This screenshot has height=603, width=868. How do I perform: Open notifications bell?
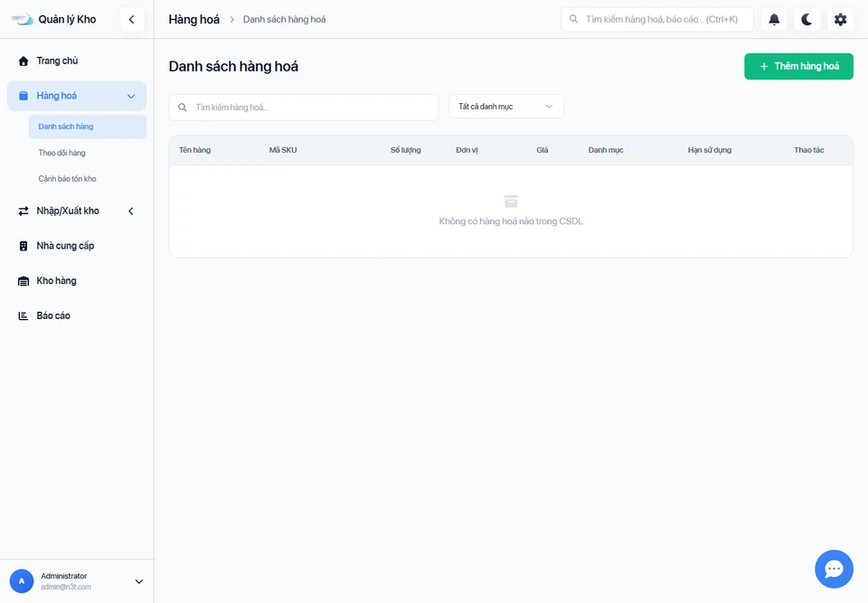tap(774, 19)
